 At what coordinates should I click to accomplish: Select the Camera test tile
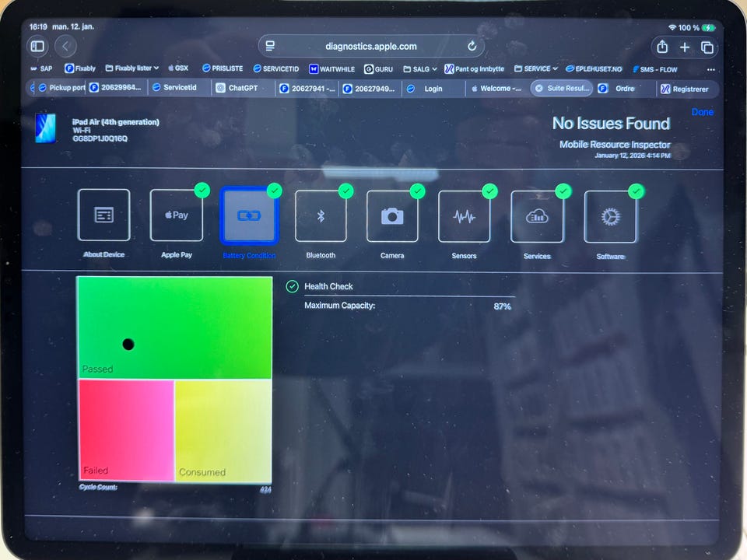(x=392, y=217)
